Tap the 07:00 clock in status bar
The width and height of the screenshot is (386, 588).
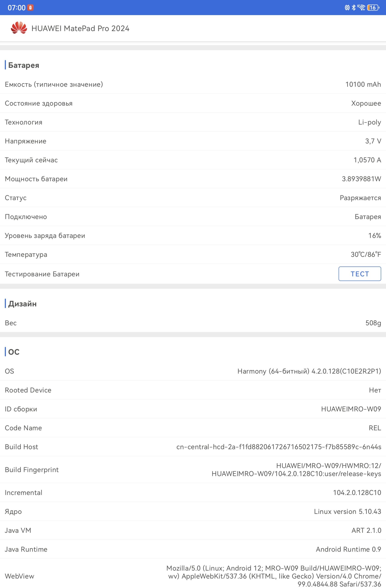click(x=17, y=8)
